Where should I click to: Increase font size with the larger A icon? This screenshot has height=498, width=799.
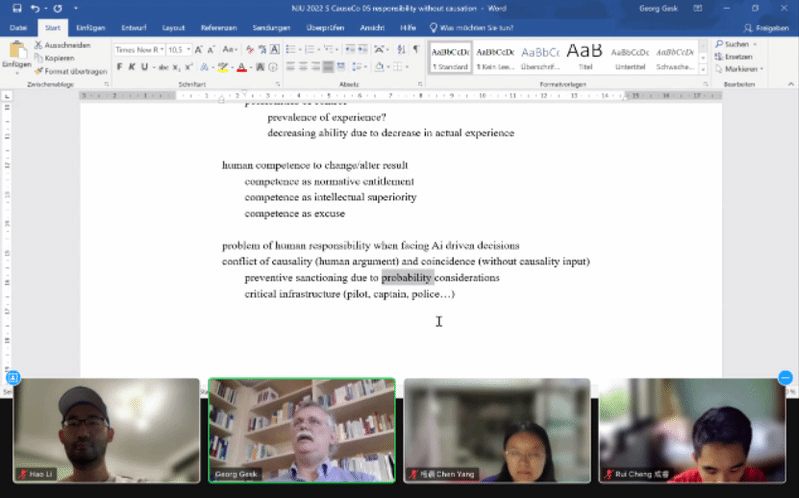click(199, 49)
